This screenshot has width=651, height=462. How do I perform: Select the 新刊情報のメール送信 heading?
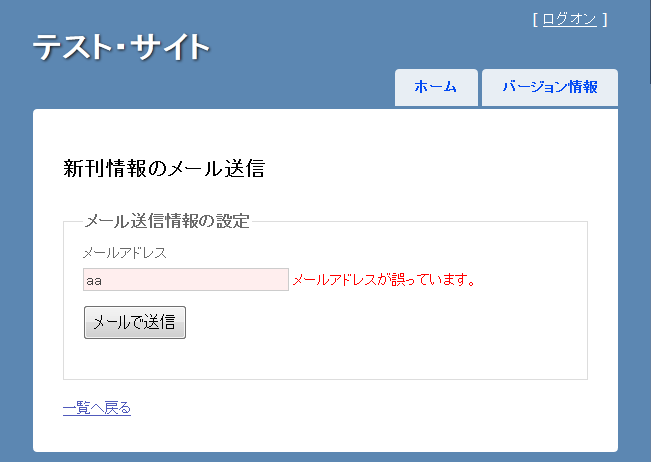164,168
